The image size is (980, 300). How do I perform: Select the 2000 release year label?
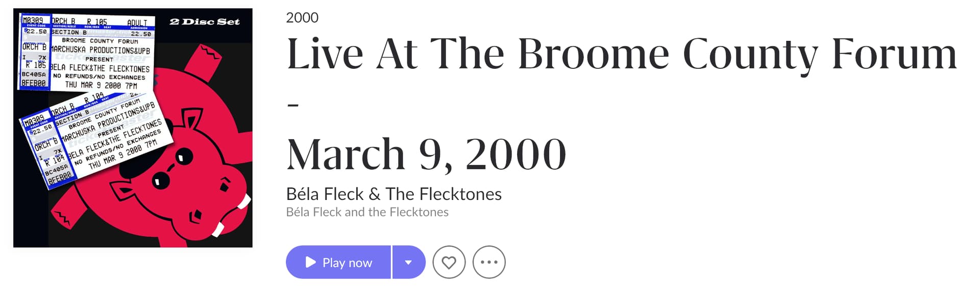point(302,18)
